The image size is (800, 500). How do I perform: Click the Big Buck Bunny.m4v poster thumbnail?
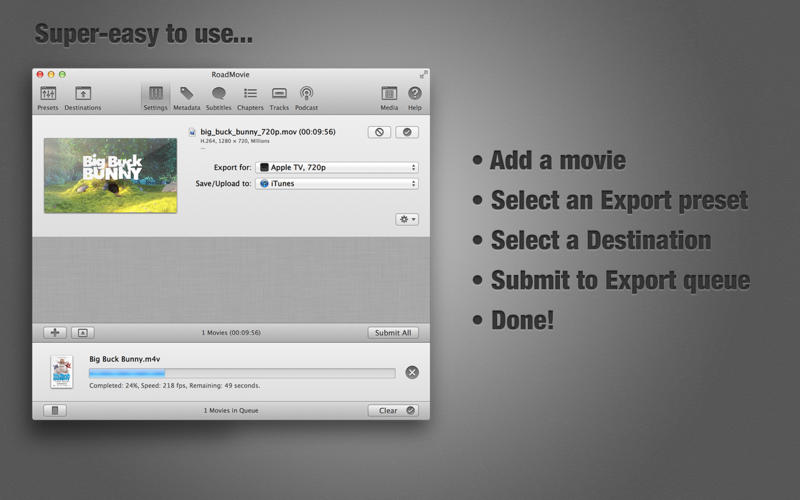tap(62, 372)
